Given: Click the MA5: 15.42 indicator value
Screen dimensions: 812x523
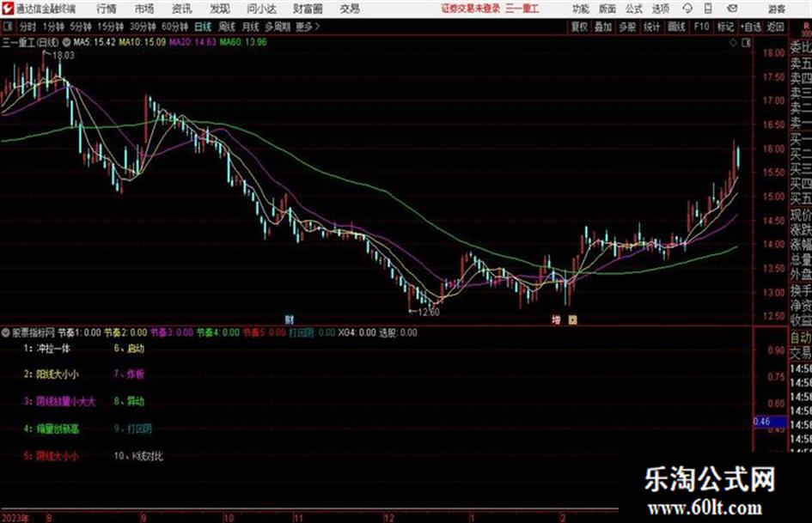Looking at the screenshot, I should click(95, 42).
